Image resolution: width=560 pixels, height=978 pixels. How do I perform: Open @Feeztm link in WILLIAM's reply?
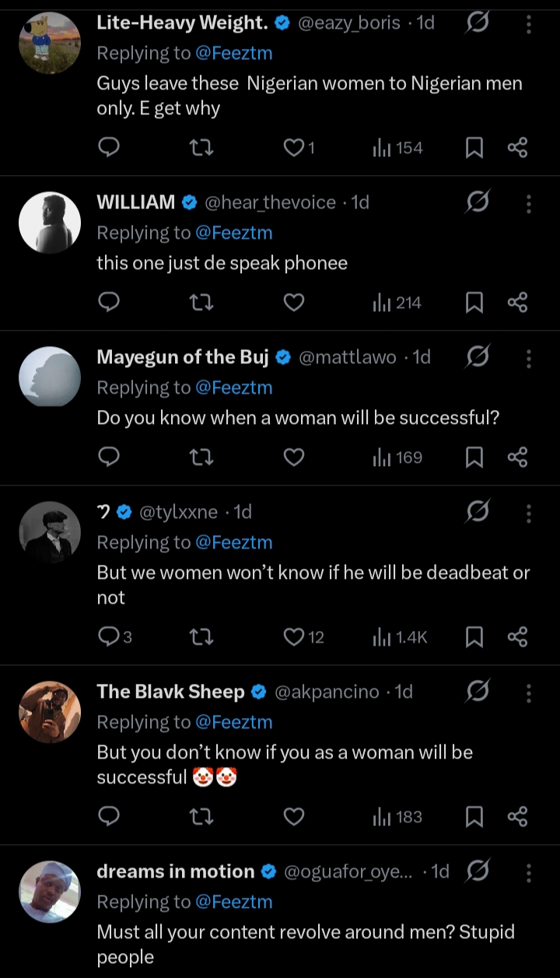click(234, 233)
